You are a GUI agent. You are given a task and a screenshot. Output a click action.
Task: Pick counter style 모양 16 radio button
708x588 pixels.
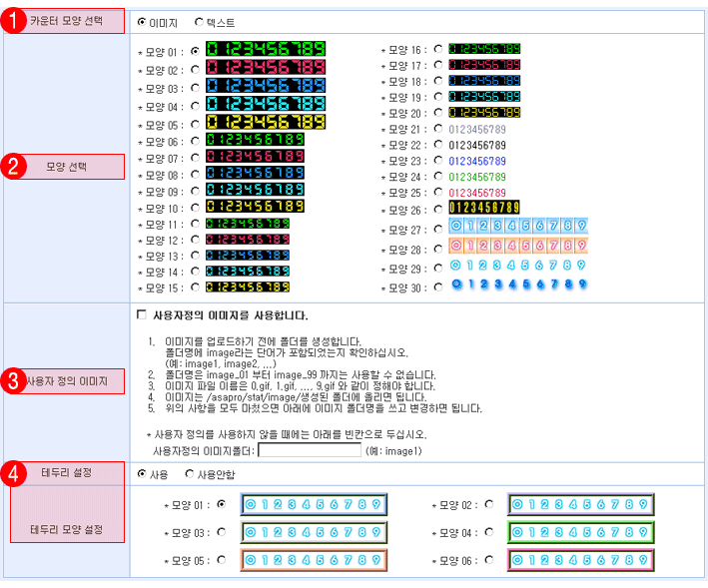[x=437, y=49]
